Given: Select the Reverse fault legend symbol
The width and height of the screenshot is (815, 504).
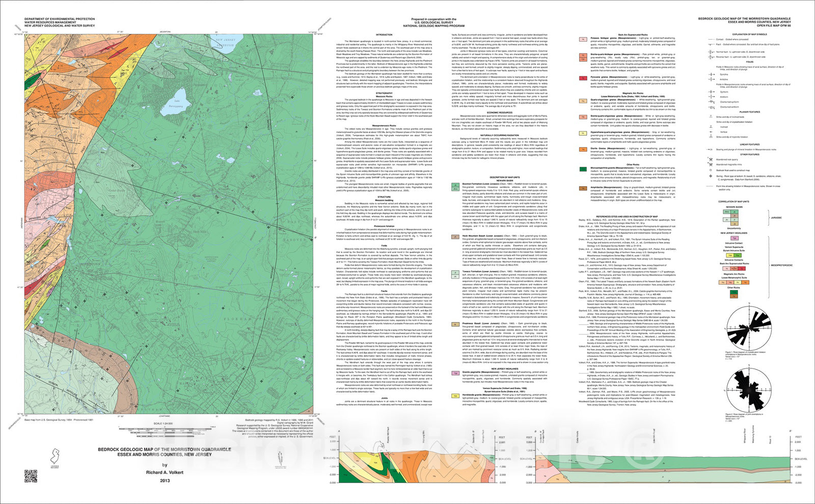Looking at the screenshot, I should point(711,57).
